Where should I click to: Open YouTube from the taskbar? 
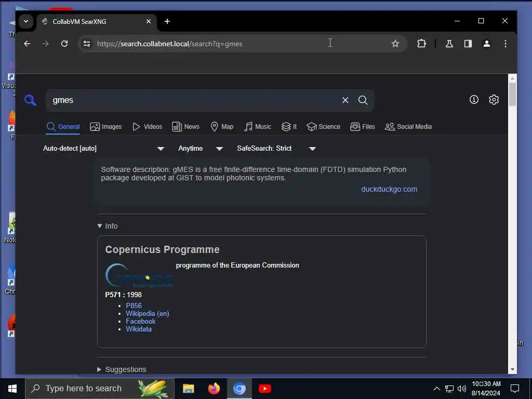point(264,389)
